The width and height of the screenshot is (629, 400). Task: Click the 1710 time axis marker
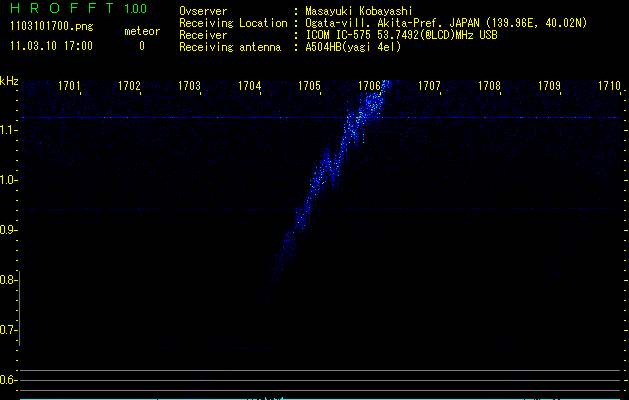609,86
